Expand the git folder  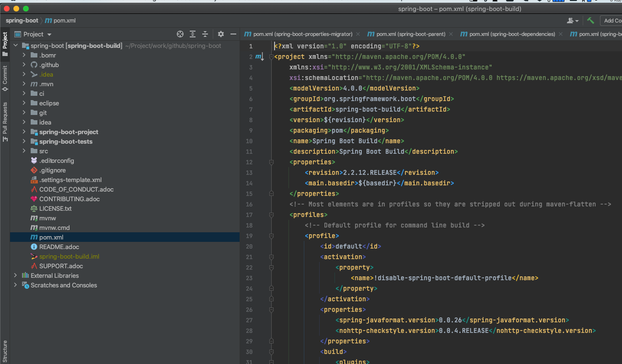(24, 113)
